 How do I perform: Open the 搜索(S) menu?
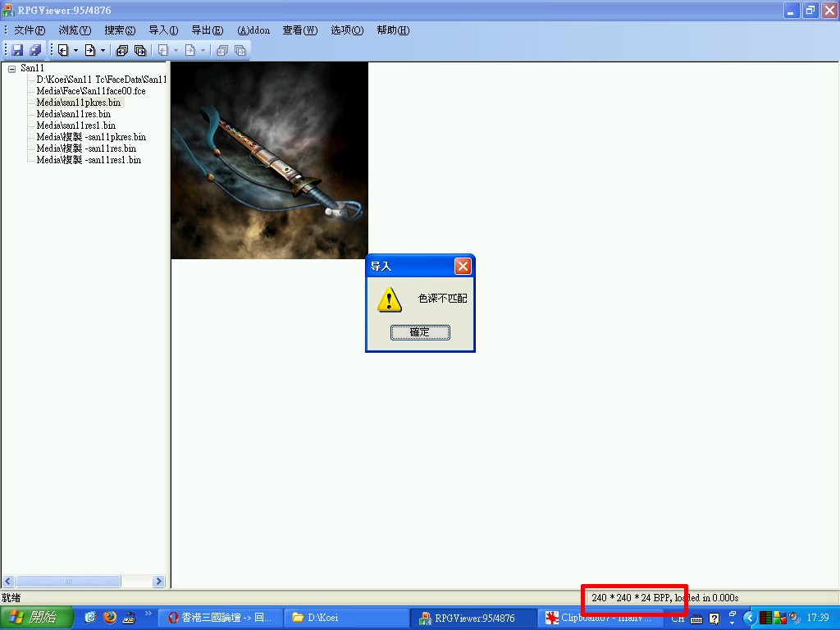(x=120, y=30)
